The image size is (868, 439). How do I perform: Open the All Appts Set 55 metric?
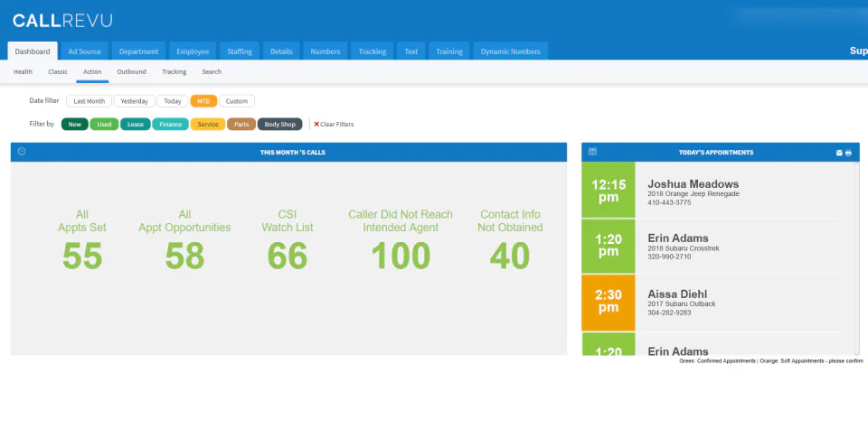pyautogui.click(x=82, y=240)
